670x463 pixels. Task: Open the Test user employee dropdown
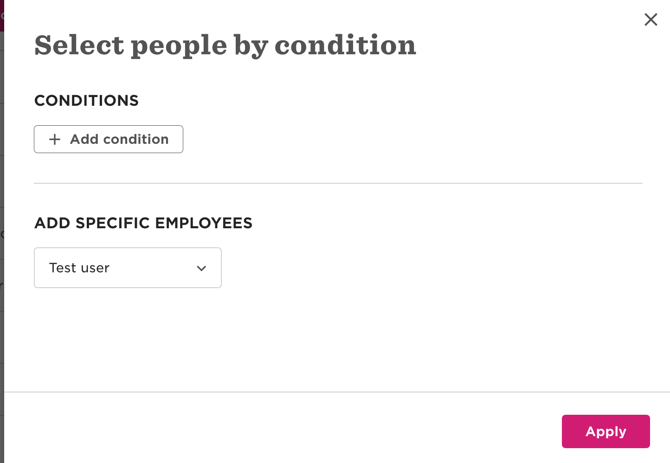pyautogui.click(x=127, y=268)
